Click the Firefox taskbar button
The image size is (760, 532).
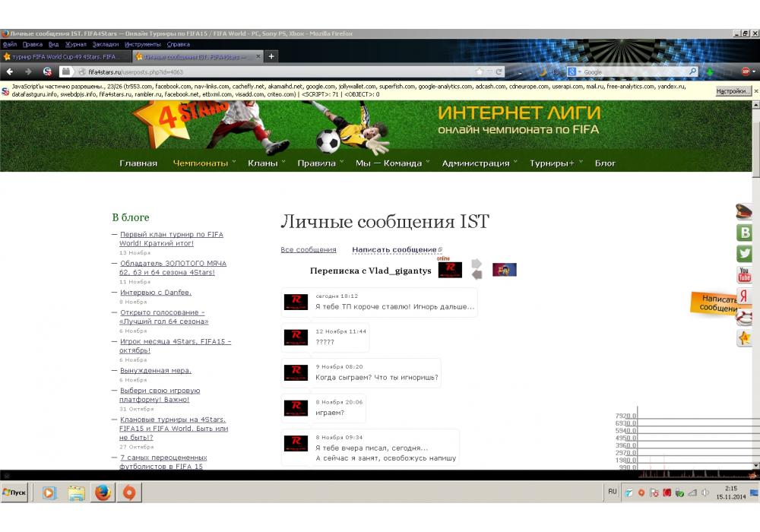click(x=103, y=492)
